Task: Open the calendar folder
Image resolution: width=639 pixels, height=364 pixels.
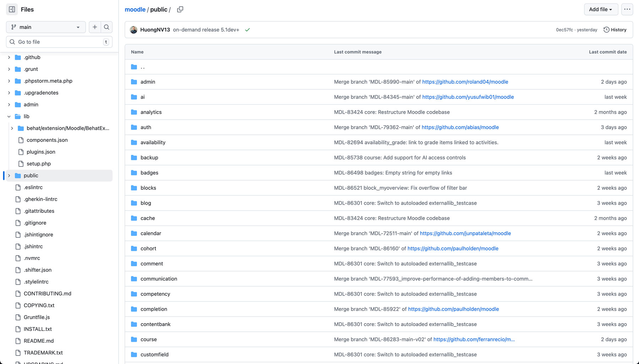Action: [151, 233]
